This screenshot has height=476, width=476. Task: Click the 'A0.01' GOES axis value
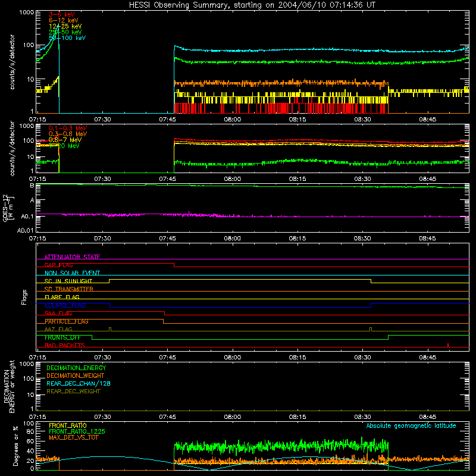[27, 230]
